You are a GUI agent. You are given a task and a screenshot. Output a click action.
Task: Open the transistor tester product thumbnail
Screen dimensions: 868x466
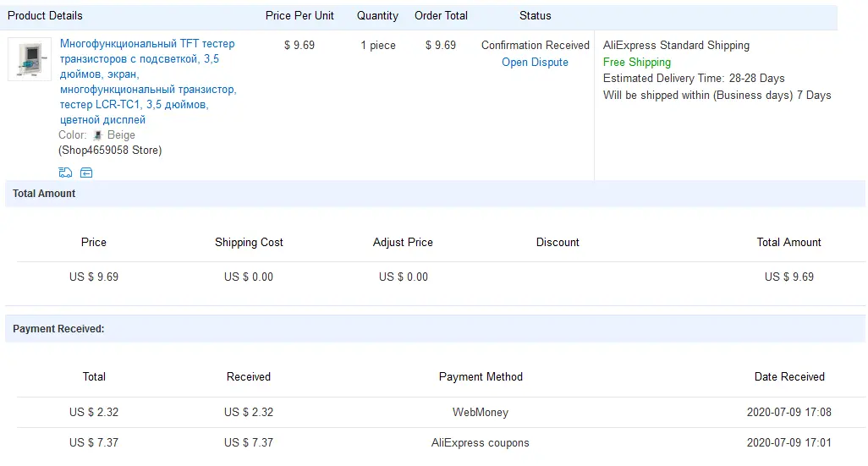click(30, 59)
